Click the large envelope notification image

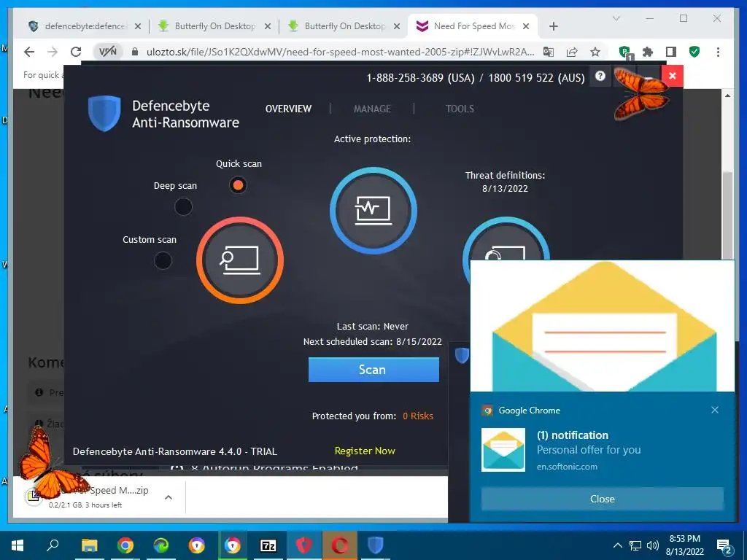602,326
